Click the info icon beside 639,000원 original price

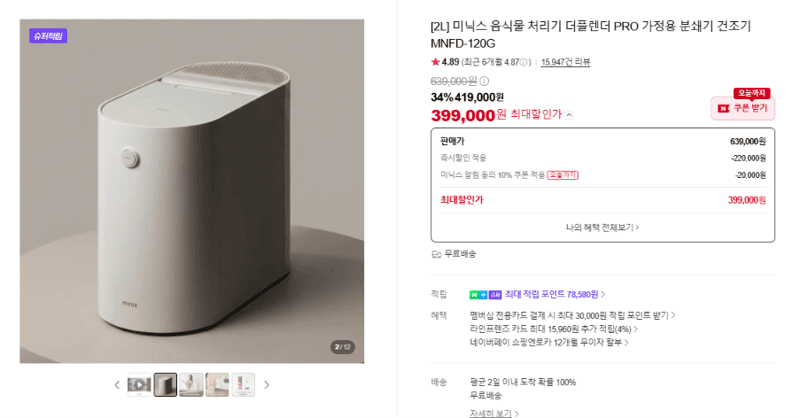(484, 81)
